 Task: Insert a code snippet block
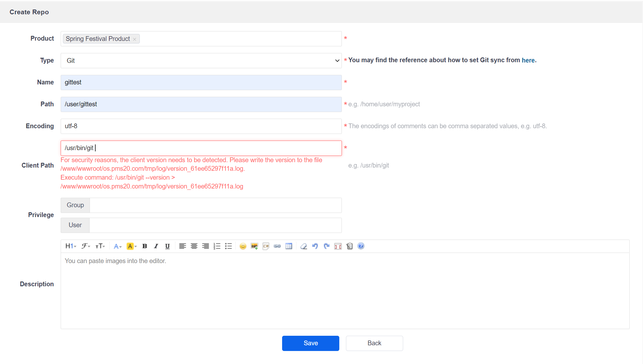(266, 246)
